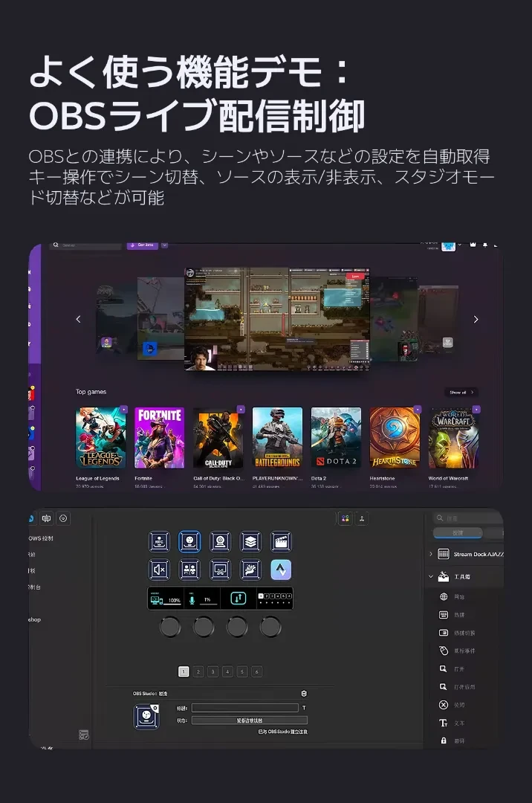The height and width of the screenshot is (803, 532).
Task: Select the muted speaker key icon
Action: click(x=159, y=570)
